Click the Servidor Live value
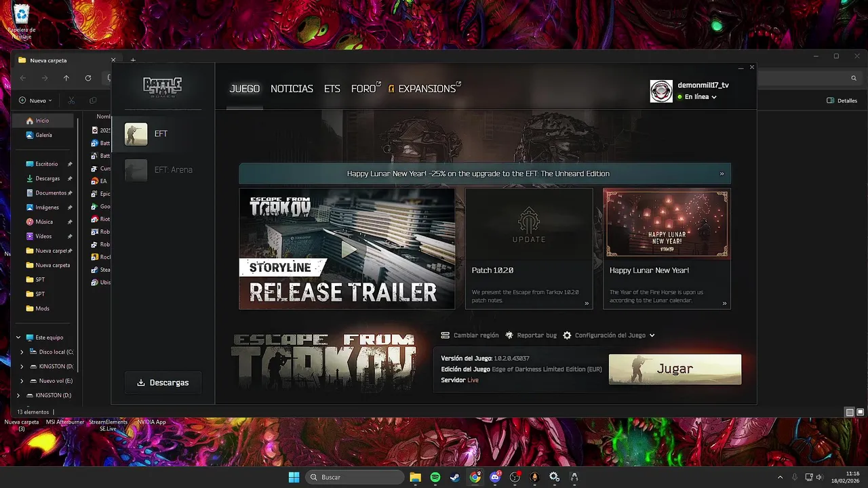Viewport: 868px width, 488px height. tap(473, 380)
